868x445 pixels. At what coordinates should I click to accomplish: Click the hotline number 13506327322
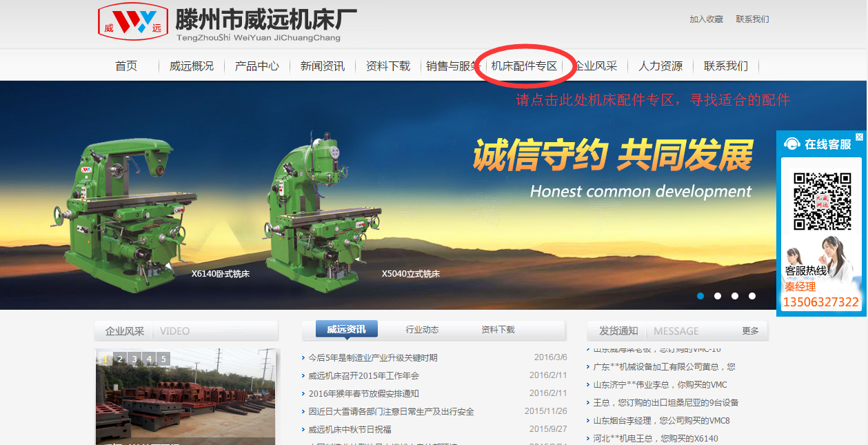[x=820, y=302]
